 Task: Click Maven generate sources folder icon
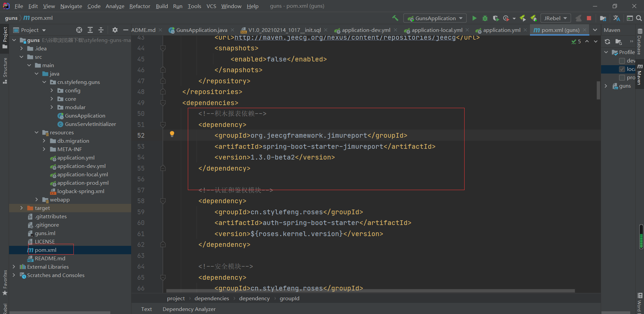click(x=619, y=42)
